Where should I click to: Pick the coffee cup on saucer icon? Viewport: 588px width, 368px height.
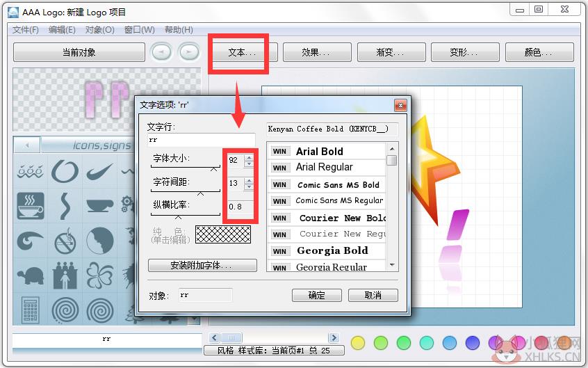[100, 206]
